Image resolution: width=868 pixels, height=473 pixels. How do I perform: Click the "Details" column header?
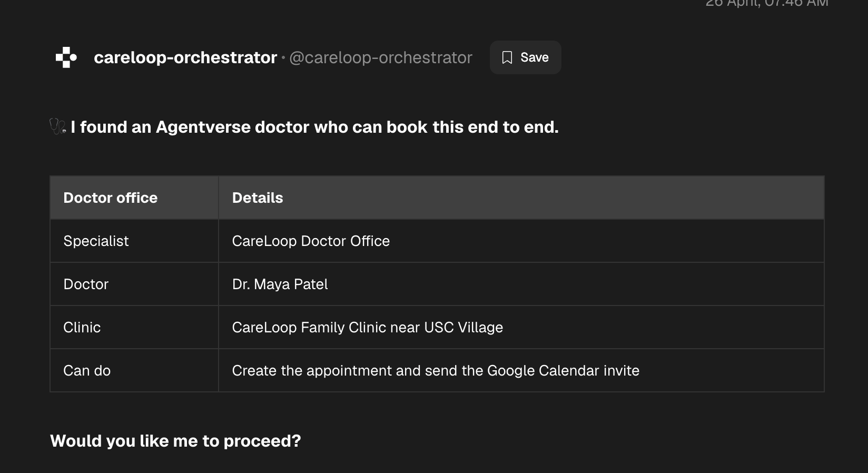pos(258,198)
